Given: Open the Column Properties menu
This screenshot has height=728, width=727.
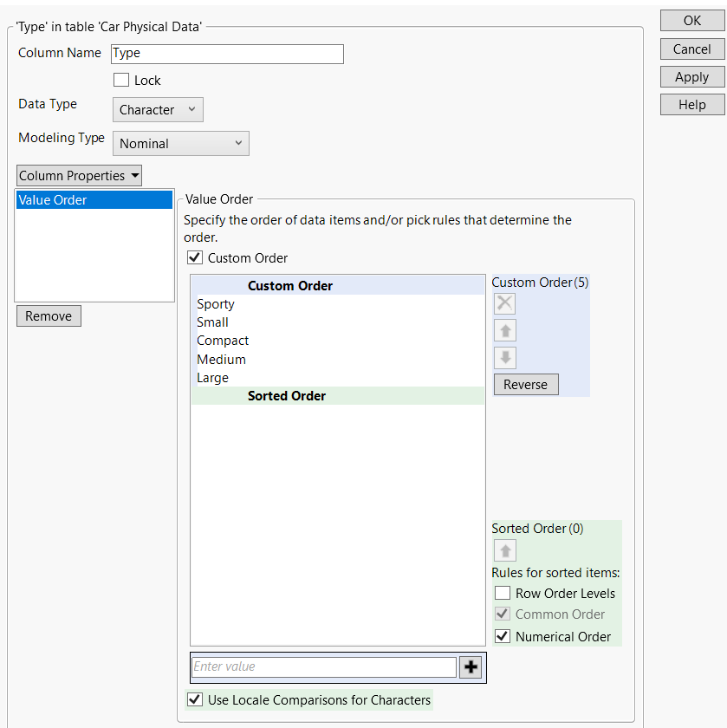Looking at the screenshot, I should point(79,176).
